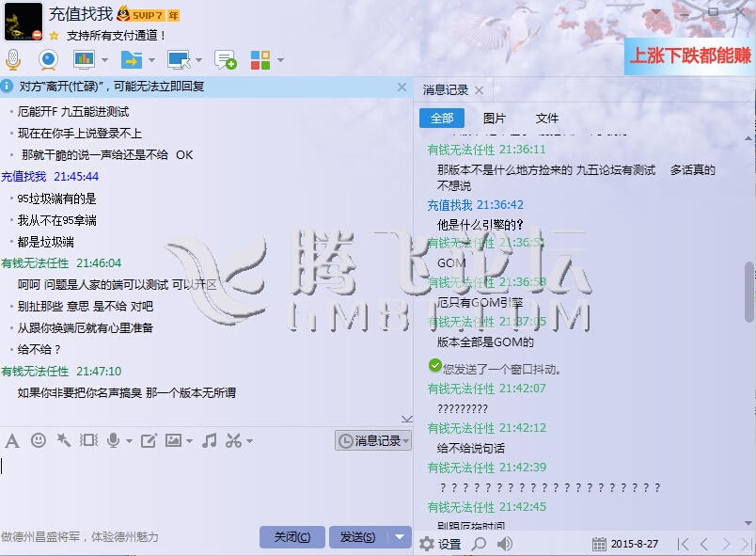Click the 发送(S) send button
Viewport: 756px width, 556px height.
[357, 536]
